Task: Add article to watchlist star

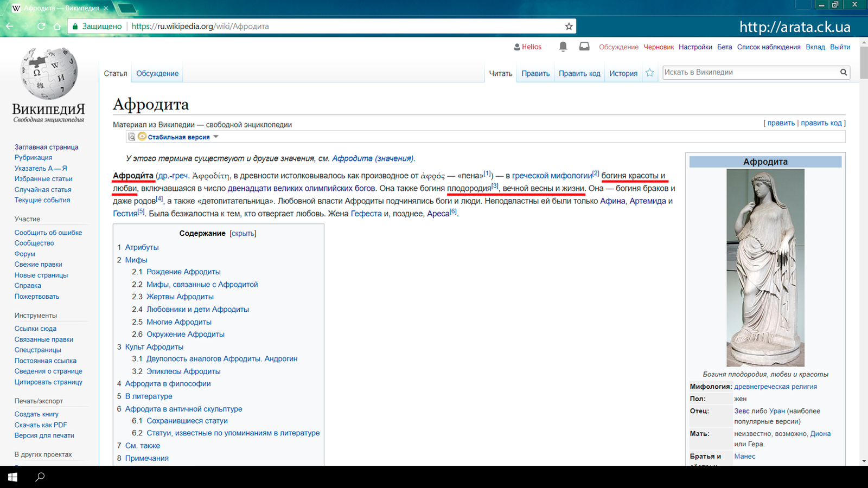Action: [x=649, y=73]
